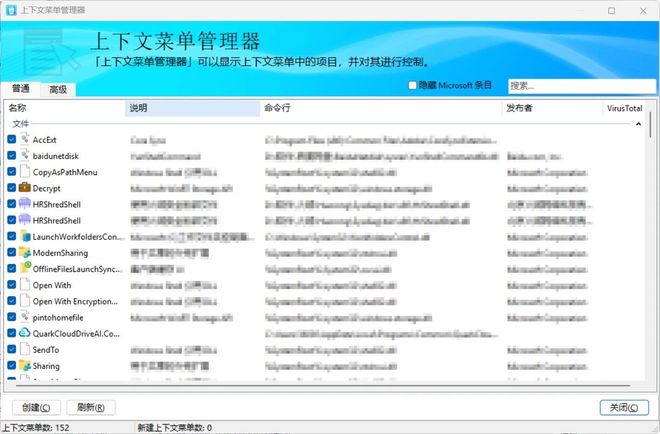Viewport: 660px width, 434px height.
Task: Switch to the 高级 tab
Action: 58,89
